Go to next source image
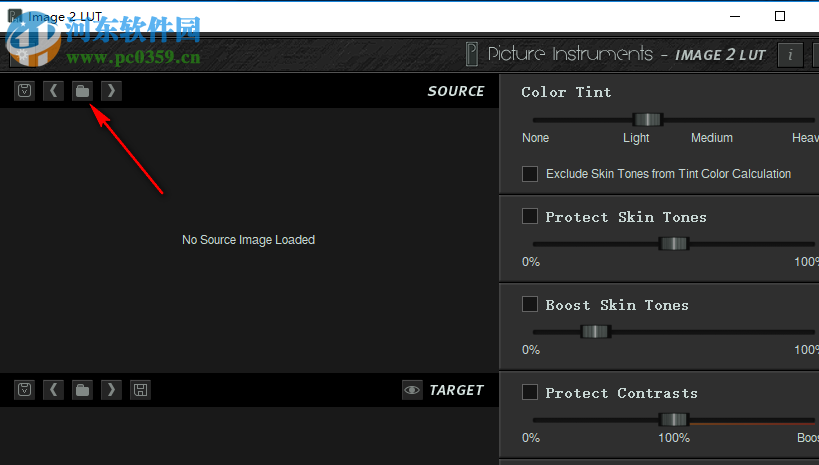This screenshot has width=819, height=465. pos(111,91)
